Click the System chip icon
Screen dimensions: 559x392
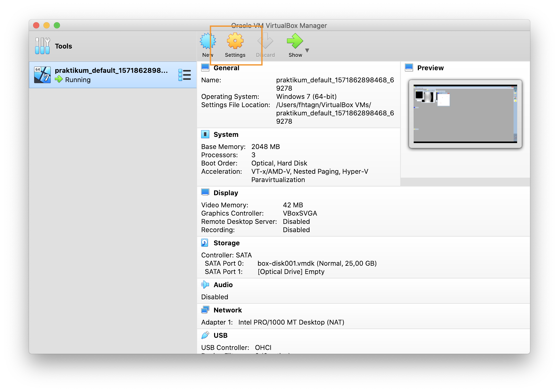click(x=205, y=134)
